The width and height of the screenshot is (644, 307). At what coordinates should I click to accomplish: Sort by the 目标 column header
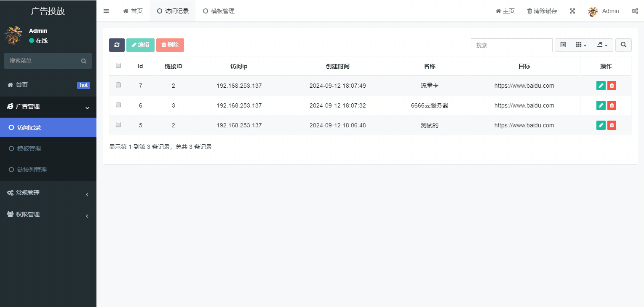[x=524, y=66]
